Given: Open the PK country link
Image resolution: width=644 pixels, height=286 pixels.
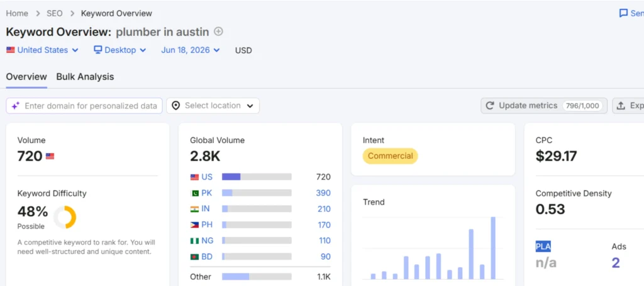Looking at the screenshot, I should click(206, 193).
